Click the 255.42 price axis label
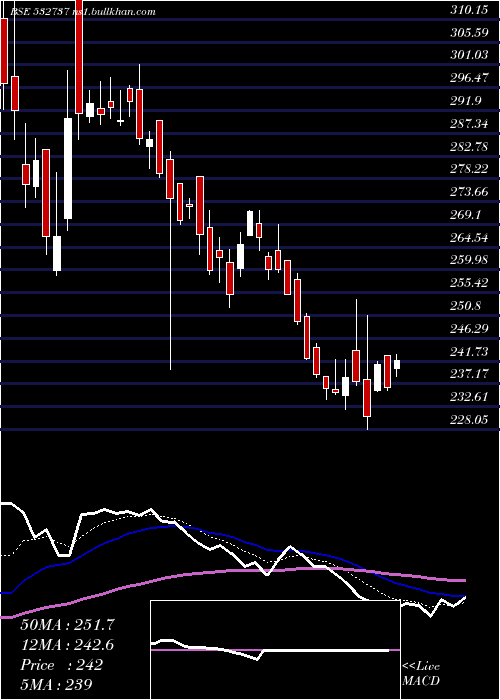The width and height of the screenshot is (500, 700). [469, 283]
